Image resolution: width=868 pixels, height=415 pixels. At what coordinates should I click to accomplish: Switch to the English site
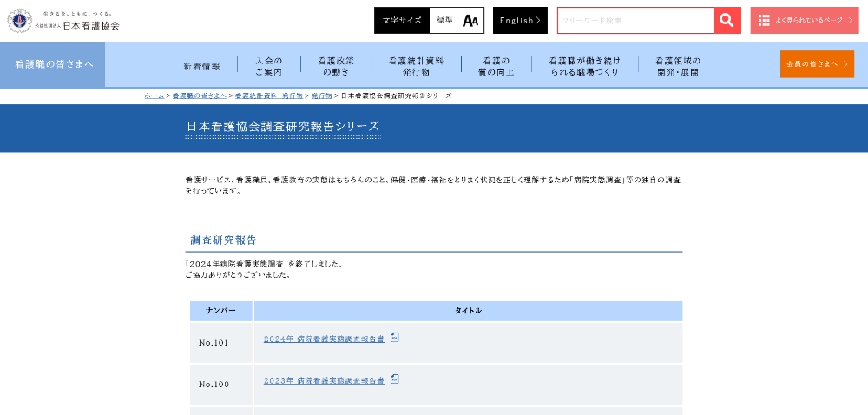(x=520, y=21)
